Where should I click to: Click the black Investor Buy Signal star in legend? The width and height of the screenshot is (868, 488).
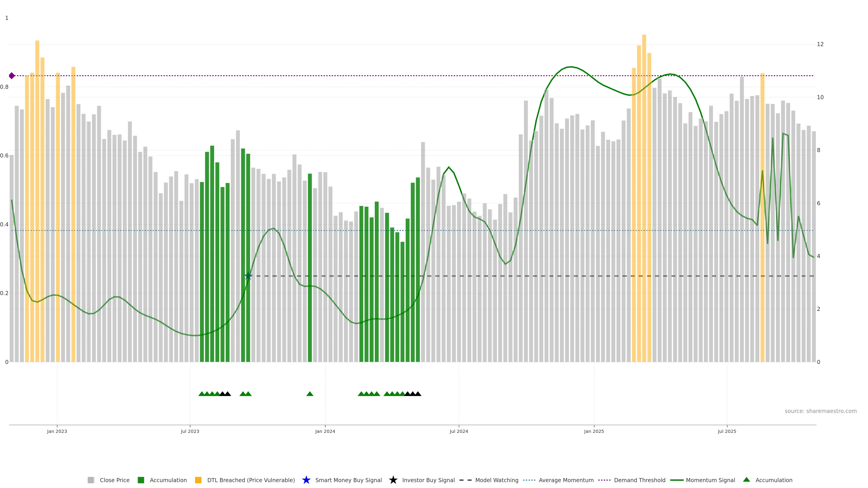point(393,480)
